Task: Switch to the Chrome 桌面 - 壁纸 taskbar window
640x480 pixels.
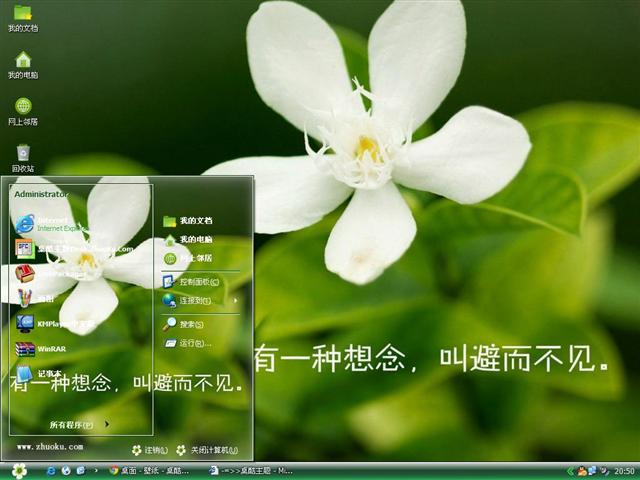Action: [x=149, y=471]
